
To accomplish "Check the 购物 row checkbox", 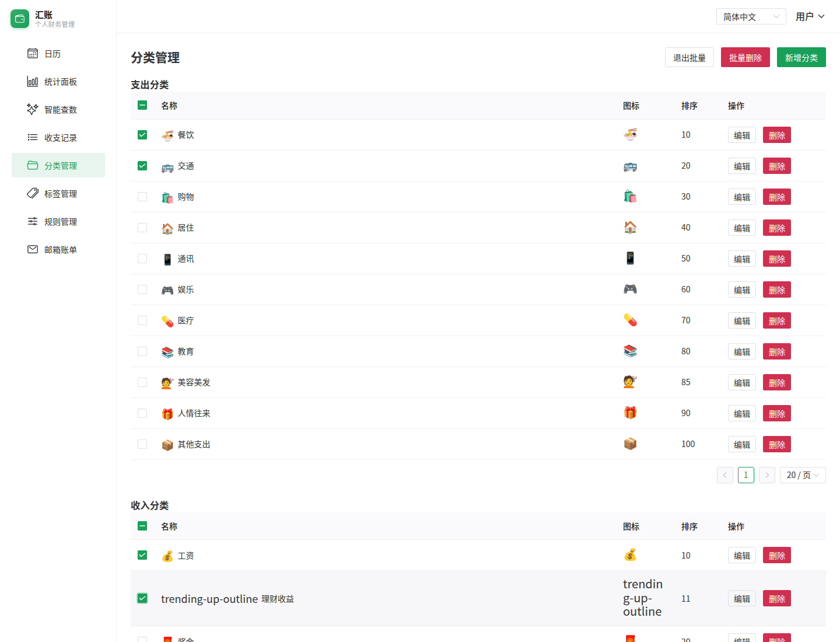I will 142,197.
